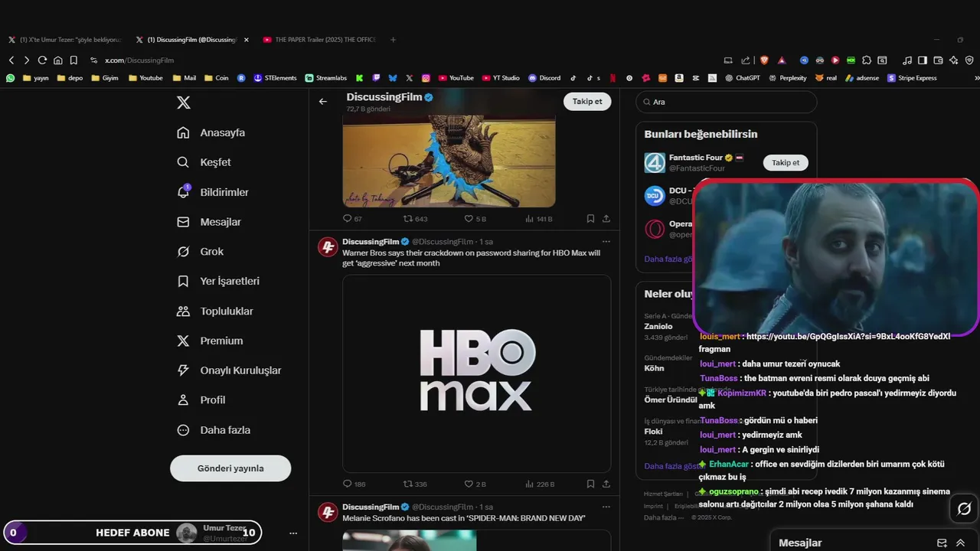This screenshot has height=551, width=980.
Task: Click Gönderi yayınla post button
Action: click(x=230, y=468)
